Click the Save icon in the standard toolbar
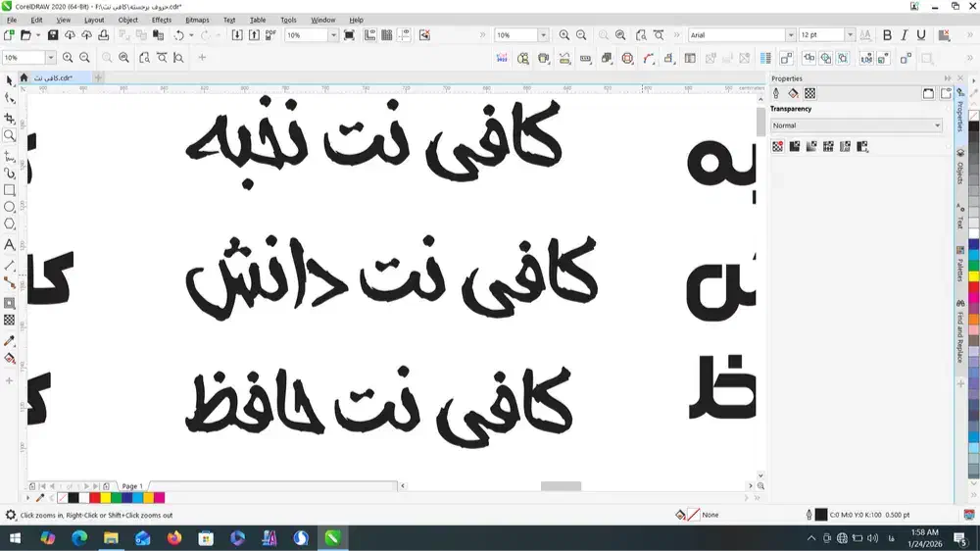Viewport: 980px width, 551px height. pos(54,35)
